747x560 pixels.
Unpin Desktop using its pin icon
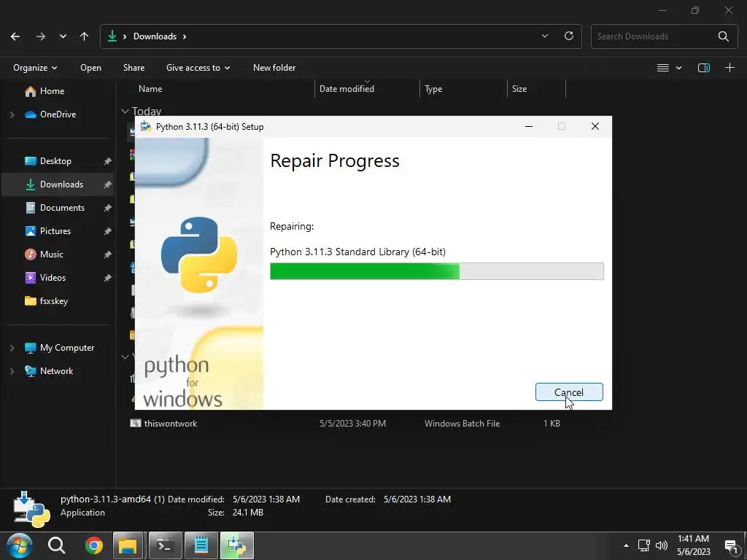tap(107, 161)
